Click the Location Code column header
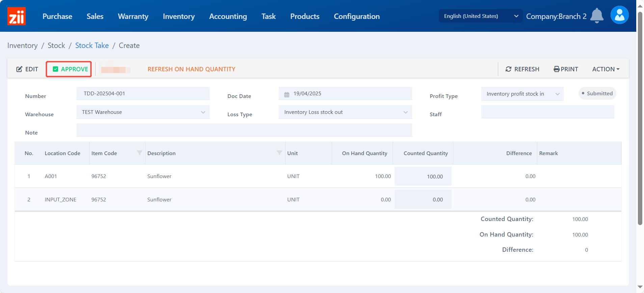 [x=62, y=153]
